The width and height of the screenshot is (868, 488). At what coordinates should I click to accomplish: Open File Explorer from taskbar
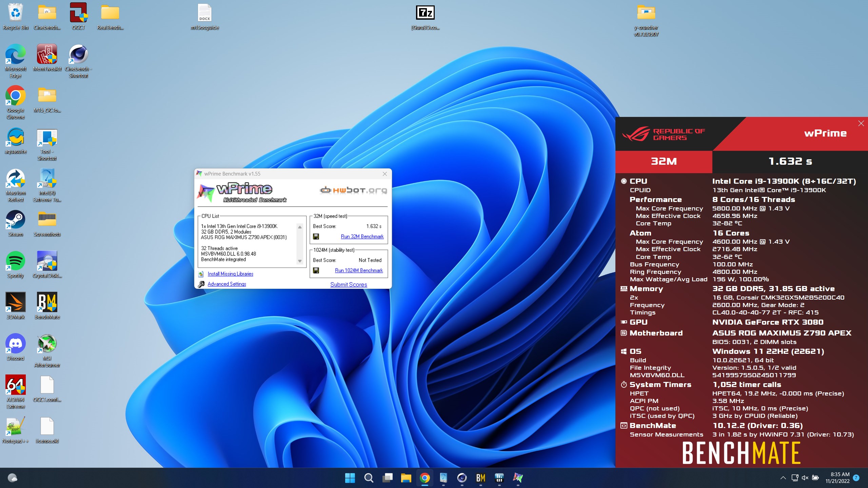(406, 478)
